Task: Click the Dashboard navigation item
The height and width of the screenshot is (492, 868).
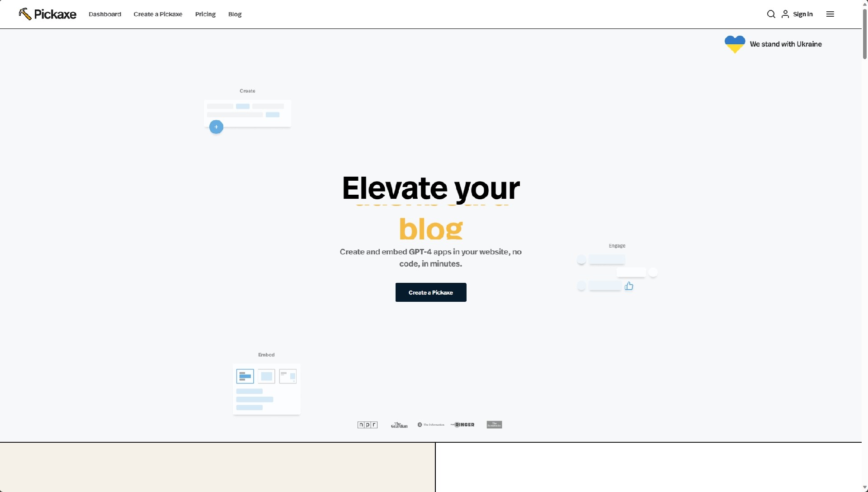Action: pos(104,14)
